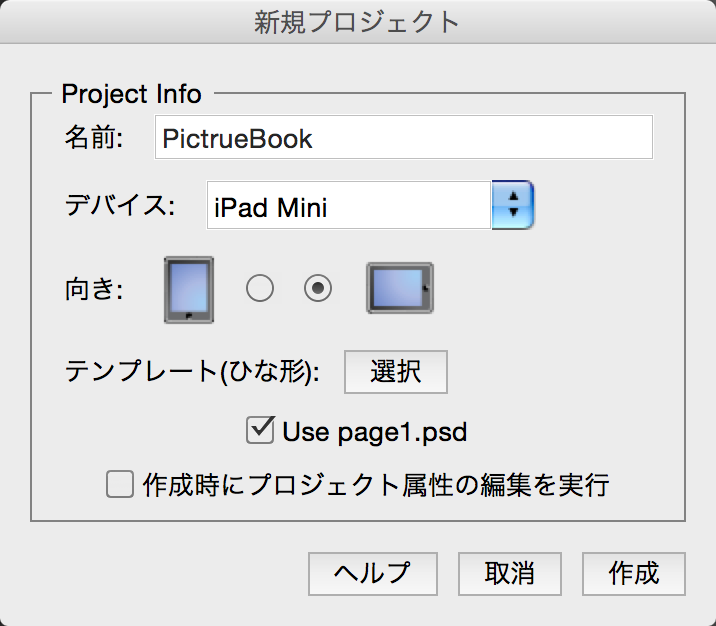This screenshot has width=716, height=626.
Task: Click the 向き: orientation label
Action: click(94, 289)
